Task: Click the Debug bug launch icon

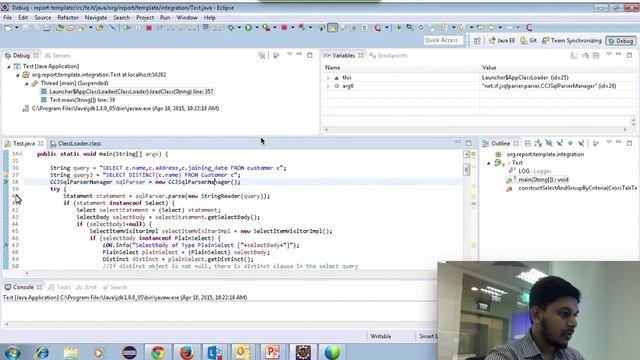Action: pyautogui.click(x=231, y=28)
